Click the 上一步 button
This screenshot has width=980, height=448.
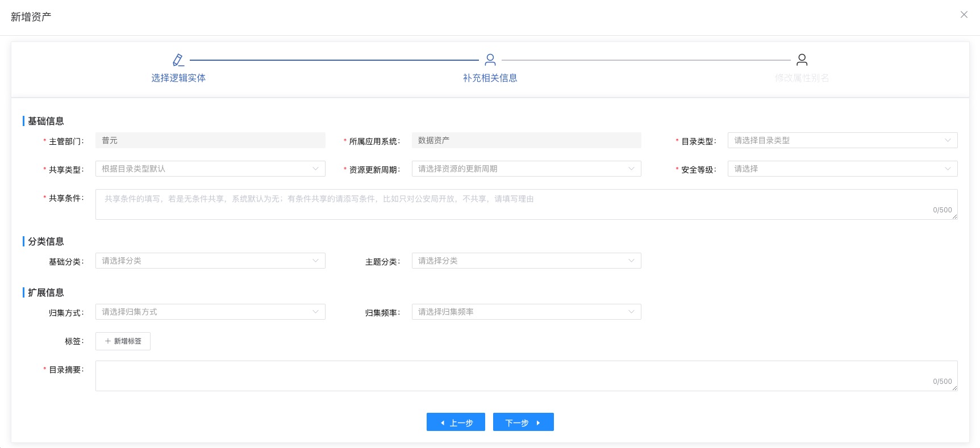coord(456,422)
